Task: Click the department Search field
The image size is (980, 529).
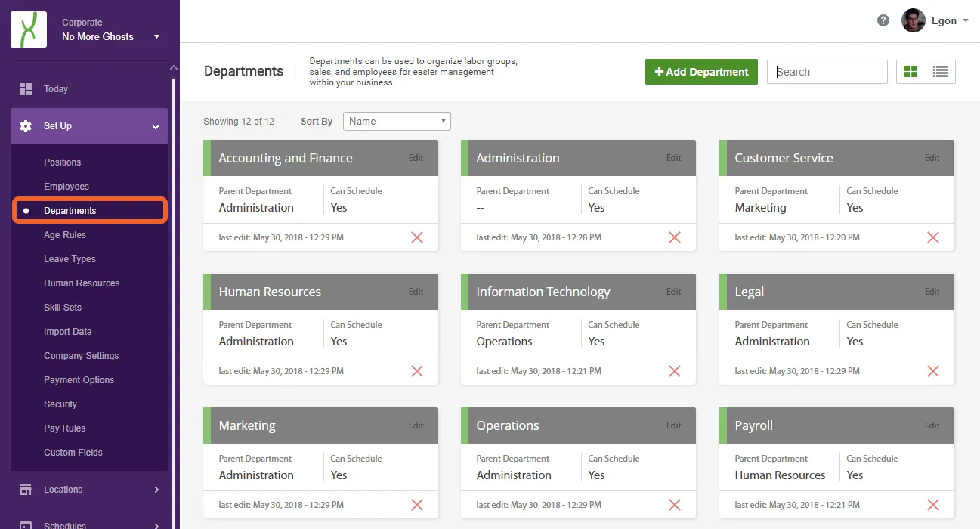Action: coord(827,72)
